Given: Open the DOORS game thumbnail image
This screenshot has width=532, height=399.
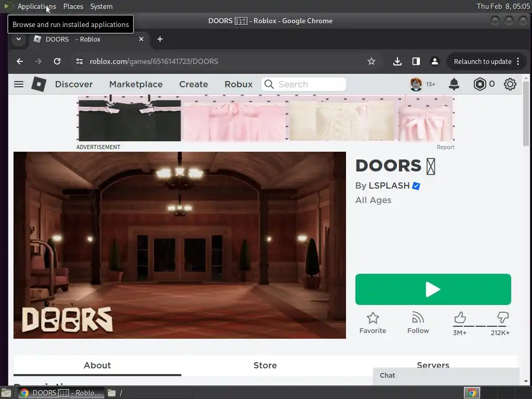Looking at the screenshot, I should pyautogui.click(x=179, y=245).
